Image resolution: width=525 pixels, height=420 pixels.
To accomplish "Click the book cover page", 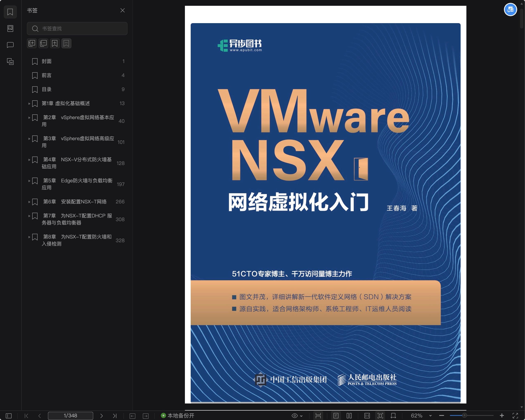I will tap(325, 205).
